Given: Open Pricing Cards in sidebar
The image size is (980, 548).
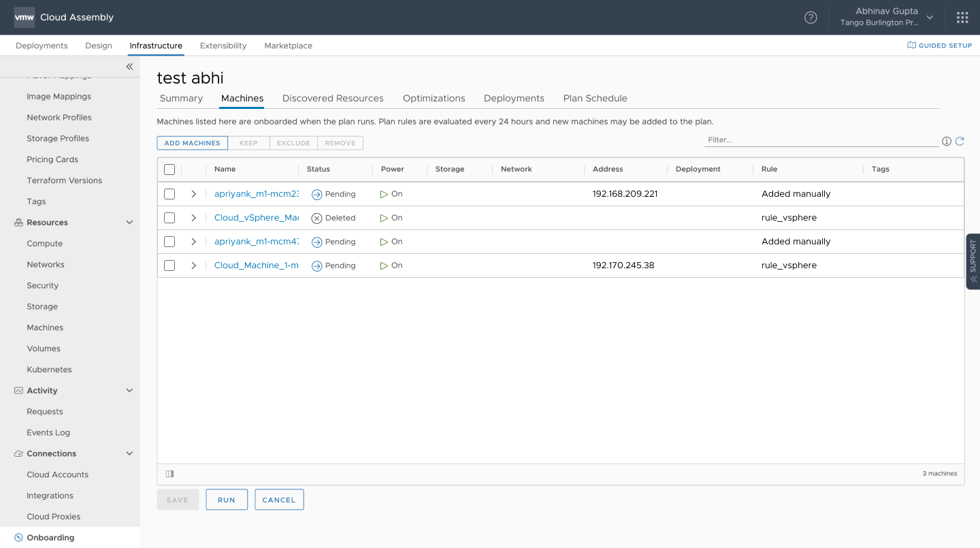Looking at the screenshot, I should coord(52,159).
